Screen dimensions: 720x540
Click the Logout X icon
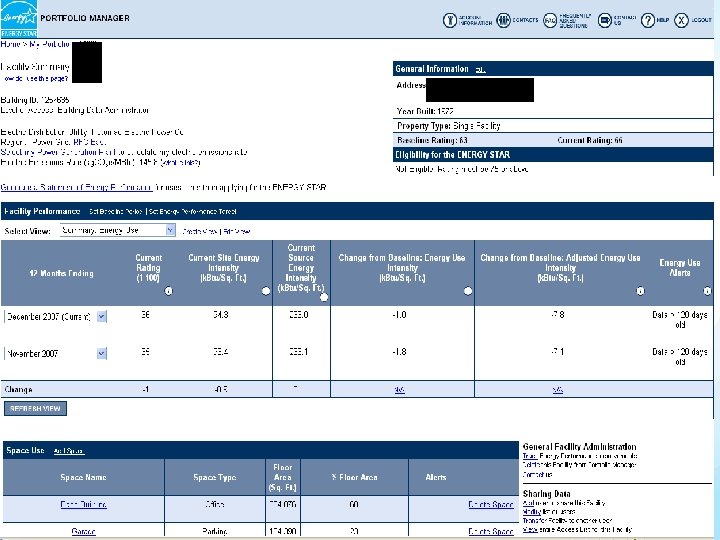pyautogui.click(x=681, y=20)
